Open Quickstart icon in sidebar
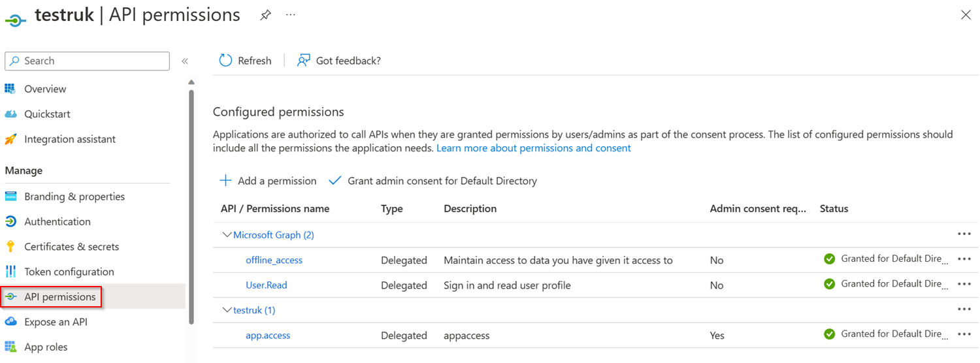 [10, 114]
